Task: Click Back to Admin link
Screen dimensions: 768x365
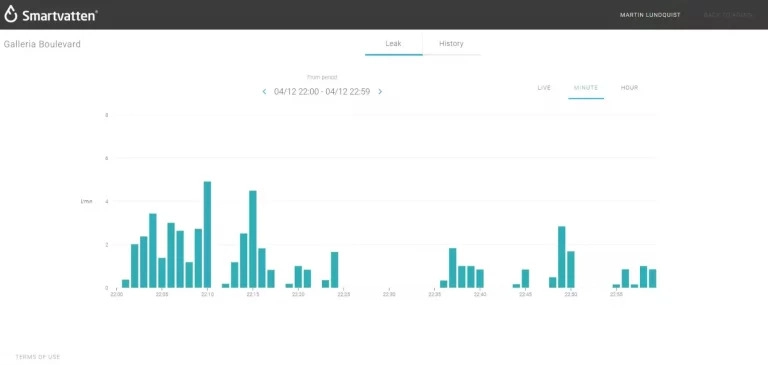Action: [728, 15]
